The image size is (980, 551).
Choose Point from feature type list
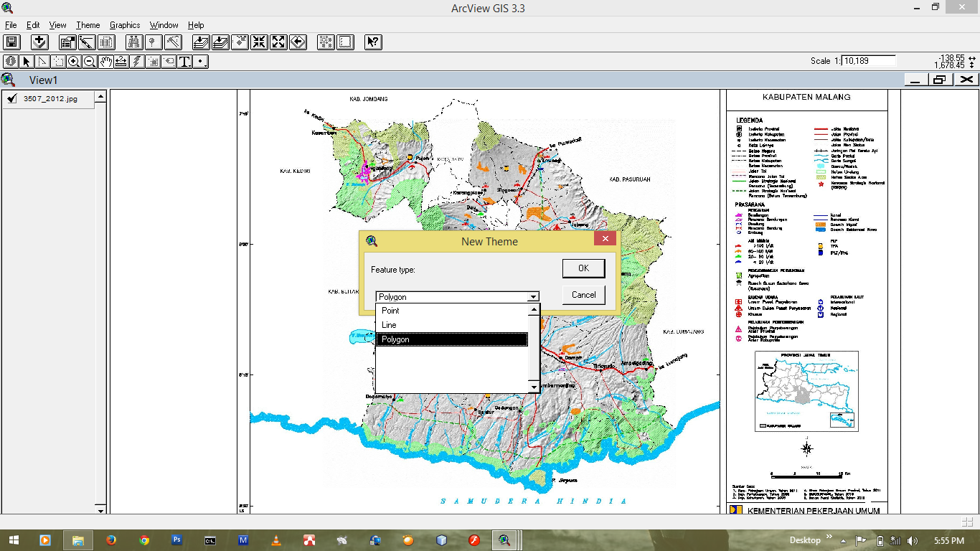391,311
